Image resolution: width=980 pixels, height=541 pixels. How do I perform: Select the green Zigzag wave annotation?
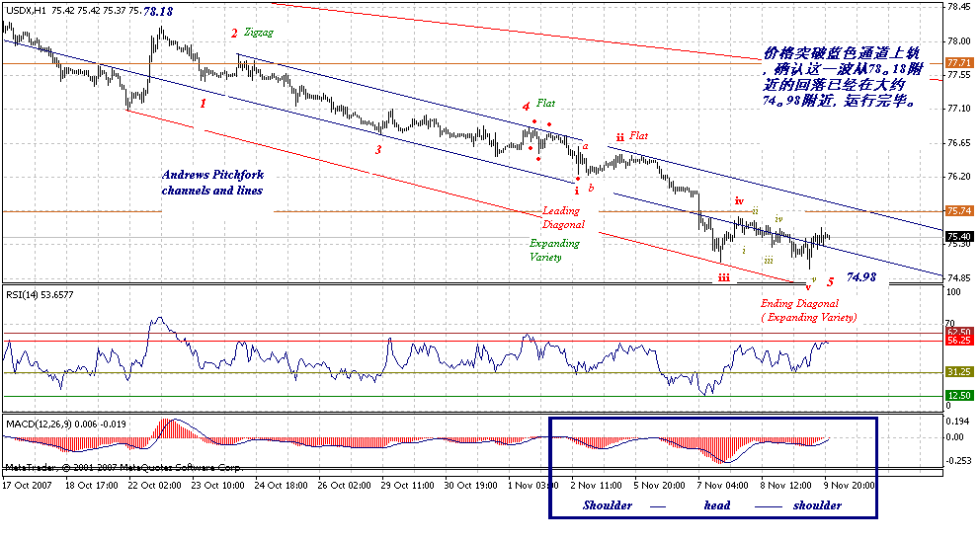coord(259,32)
